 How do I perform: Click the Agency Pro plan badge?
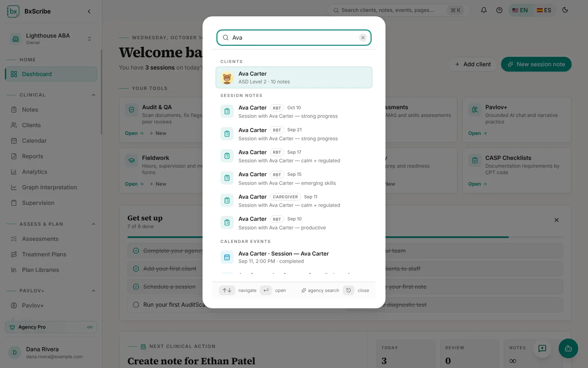pyautogui.click(x=51, y=327)
